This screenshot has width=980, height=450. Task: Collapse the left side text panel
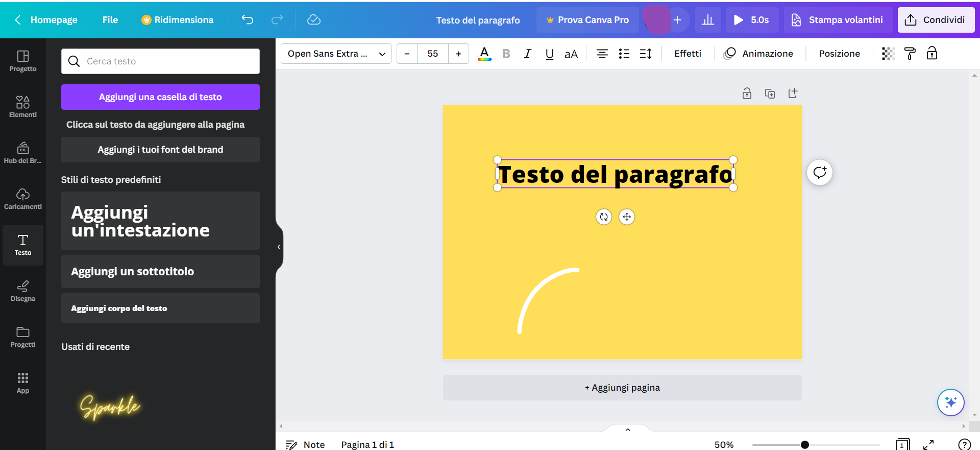click(279, 247)
